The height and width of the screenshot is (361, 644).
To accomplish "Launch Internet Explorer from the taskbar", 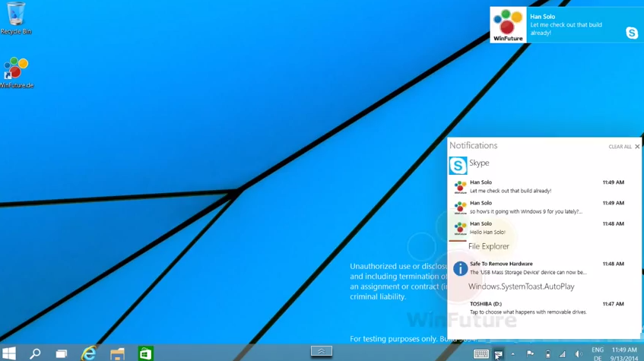I will click(x=89, y=353).
